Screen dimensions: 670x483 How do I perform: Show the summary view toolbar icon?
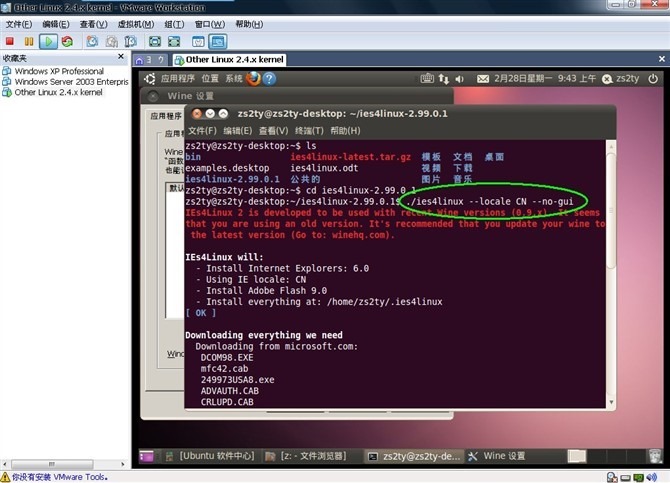[198, 41]
